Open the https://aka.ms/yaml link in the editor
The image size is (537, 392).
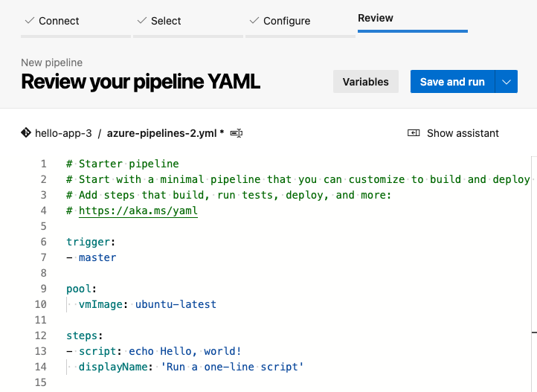pyautogui.click(x=138, y=211)
